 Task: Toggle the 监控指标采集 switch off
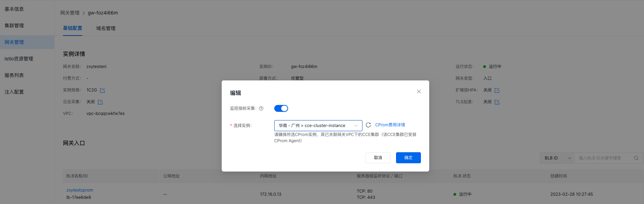(281, 108)
